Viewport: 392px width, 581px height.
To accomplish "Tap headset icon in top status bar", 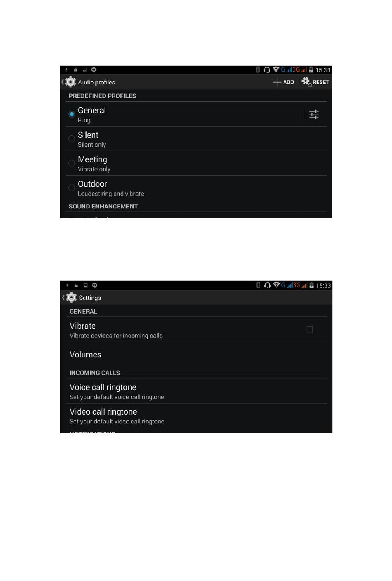I will point(267,70).
